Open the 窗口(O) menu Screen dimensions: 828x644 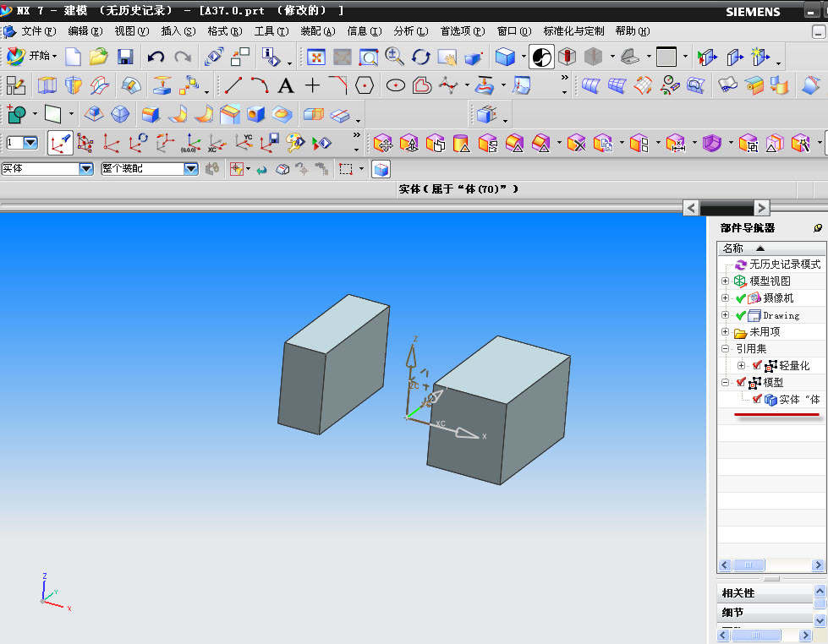pyautogui.click(x=514, y=31)
